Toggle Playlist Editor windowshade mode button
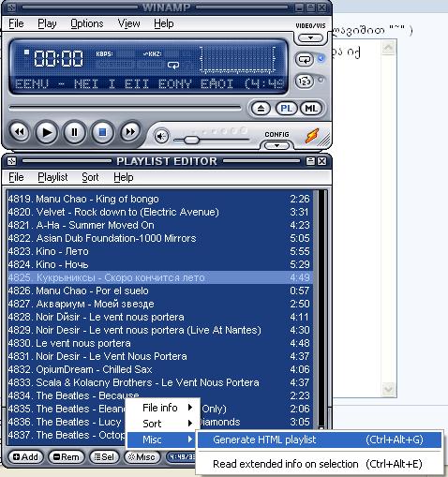Screen dimensions: 448x477 [310, 161]
